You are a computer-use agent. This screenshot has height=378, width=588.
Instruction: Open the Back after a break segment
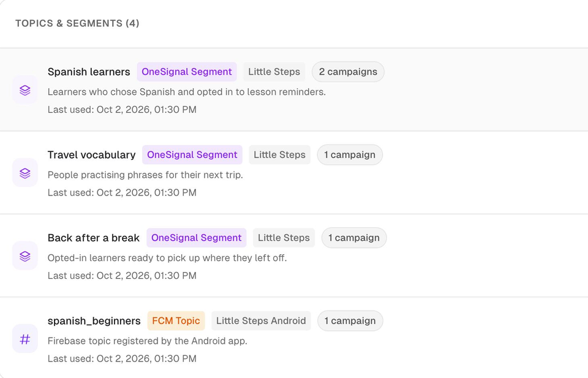pos(93,238)
